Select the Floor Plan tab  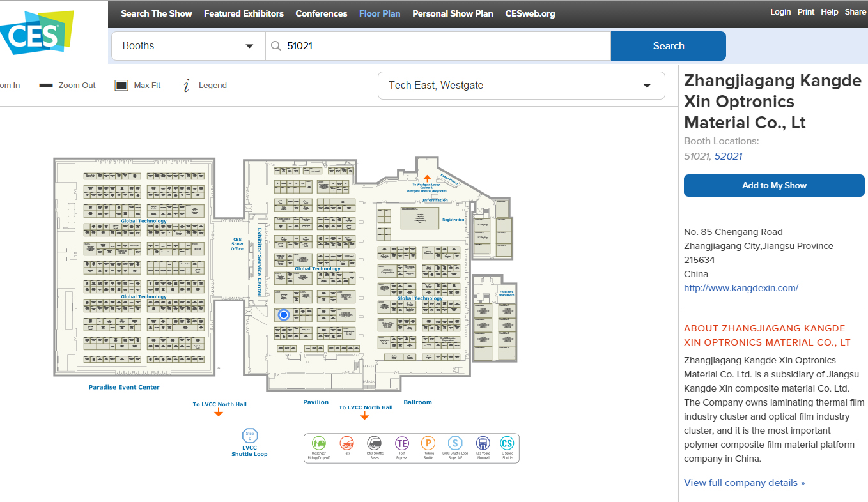380,13
